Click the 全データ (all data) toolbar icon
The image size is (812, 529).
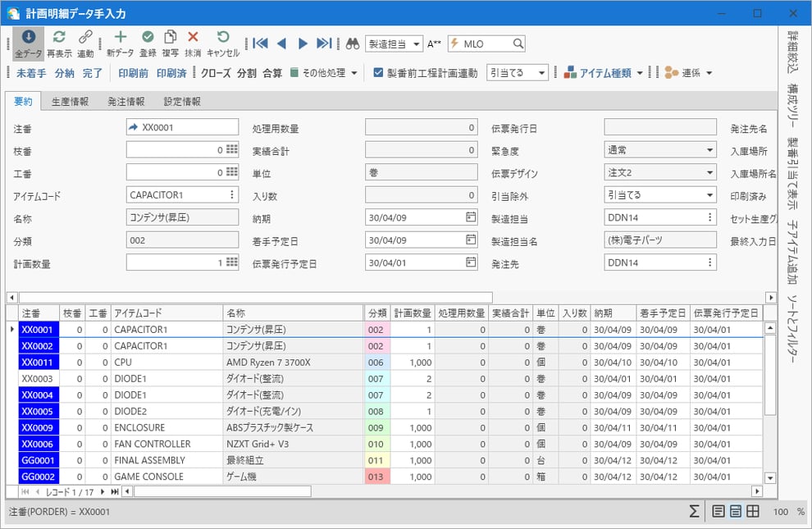(28, 43)
